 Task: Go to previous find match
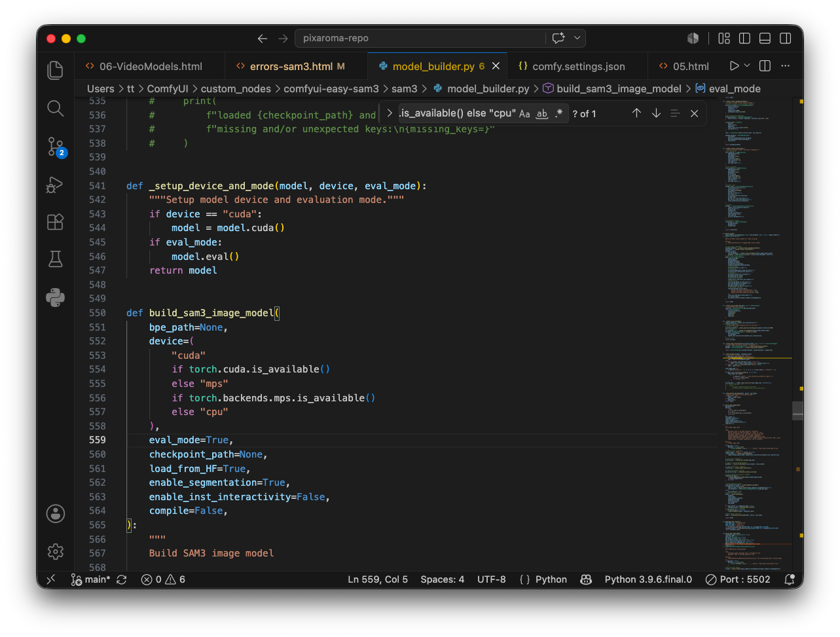point(636,113)
